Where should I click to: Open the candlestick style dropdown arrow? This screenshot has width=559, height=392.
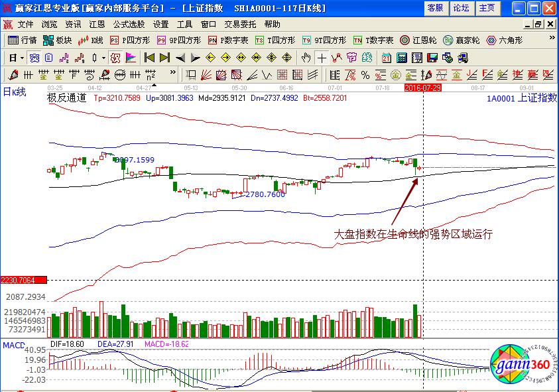(104, 58)
